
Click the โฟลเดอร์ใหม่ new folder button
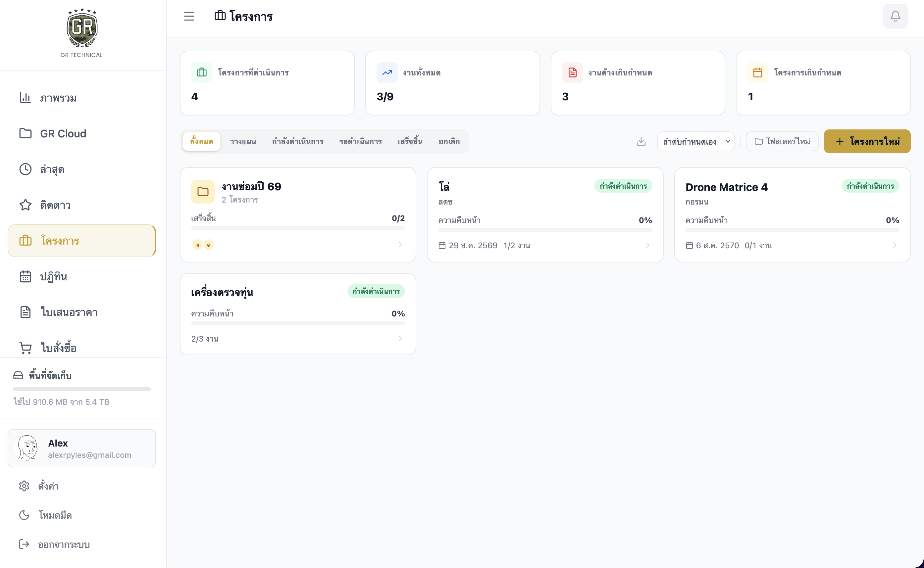click(x=782, y=141)
